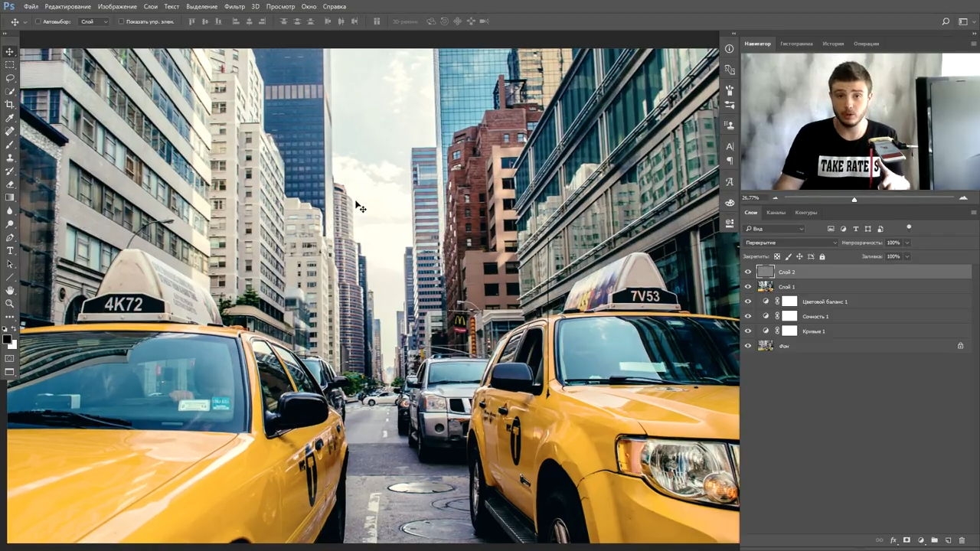Screen dimensions: 980x551
Task: Enable the Автовыбор checkbox
Action: [x=38, y=21]
